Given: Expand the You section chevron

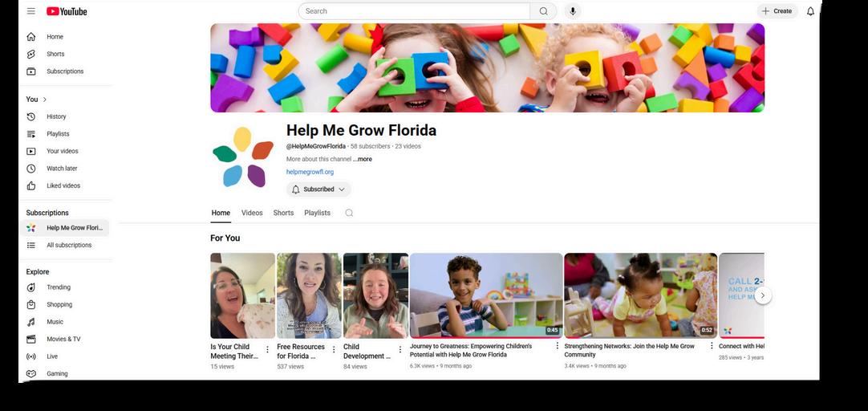Looking at the screenshot, I should pos(45,100).
